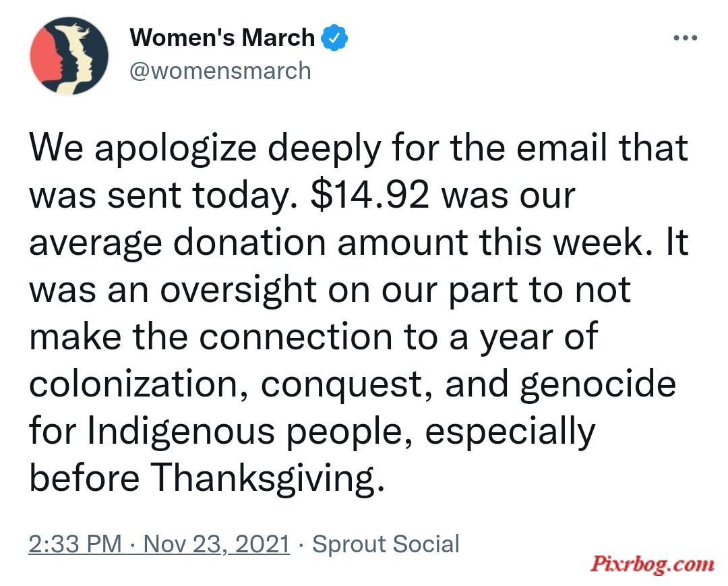Click the word 'Indigenous' in the tweet
This screenshot has height=586, width=728.
(x=181, y=432)
